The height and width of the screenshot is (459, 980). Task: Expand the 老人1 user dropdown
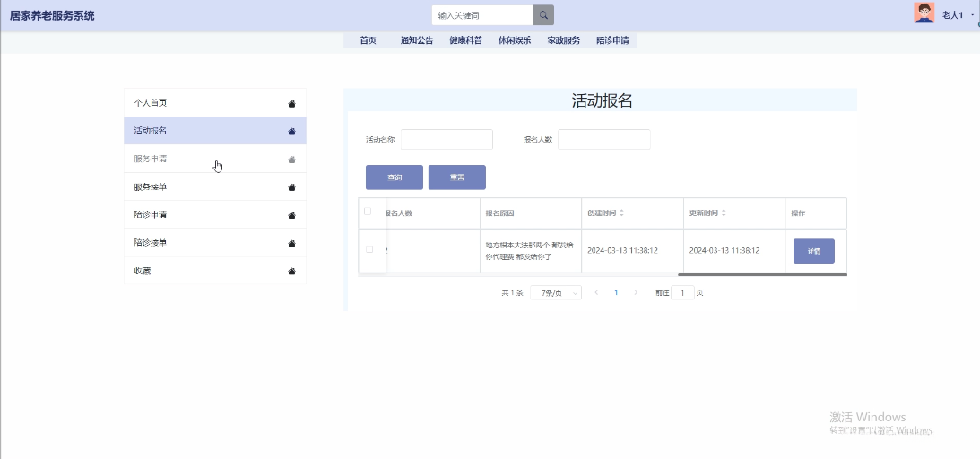[x=957, y=15]
